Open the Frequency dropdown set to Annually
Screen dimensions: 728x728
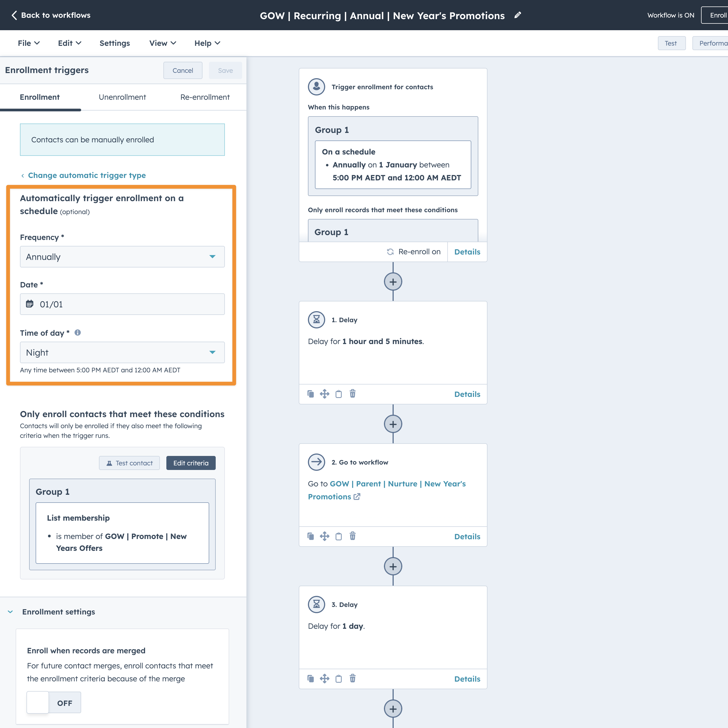click(x=122, y=257)
